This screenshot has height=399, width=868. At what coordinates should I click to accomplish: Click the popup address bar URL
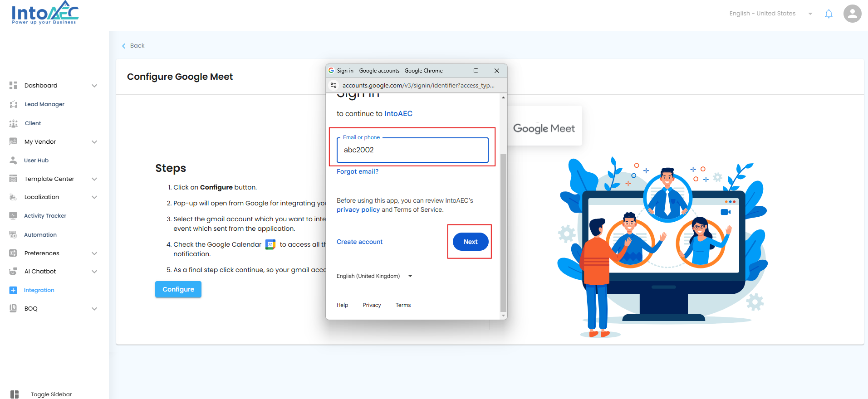418,85
